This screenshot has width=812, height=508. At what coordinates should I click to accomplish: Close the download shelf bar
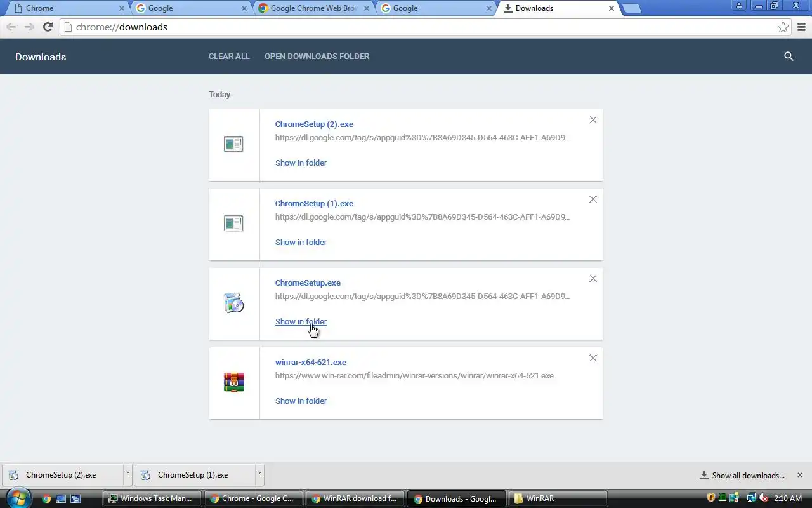pos(799,475)
